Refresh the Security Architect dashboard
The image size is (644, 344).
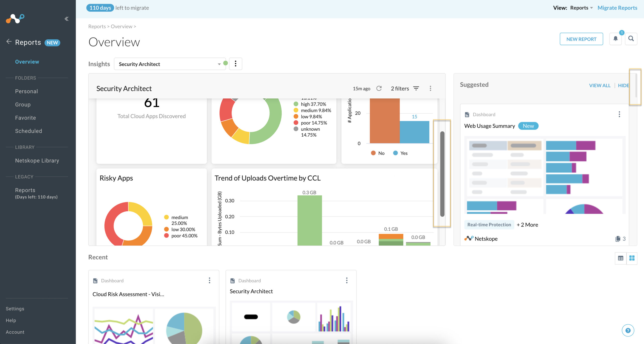tap(379, 88)
